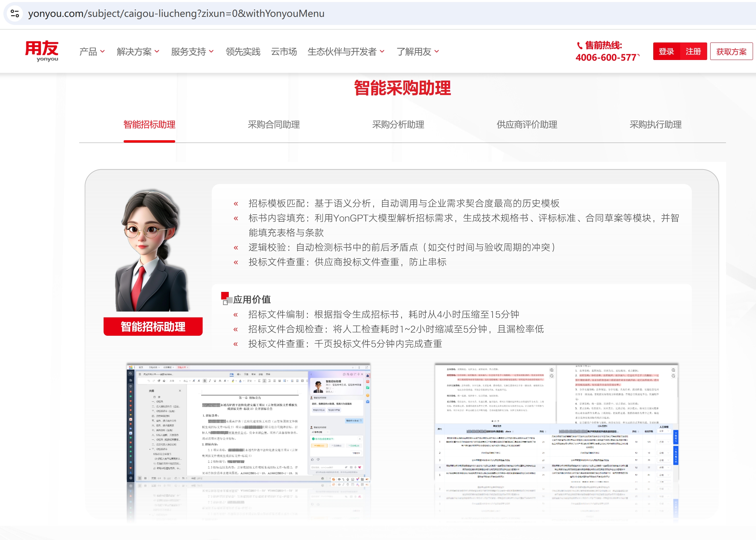
Task: Select the 供应商评价助理 tab
Action: point(527,125)
